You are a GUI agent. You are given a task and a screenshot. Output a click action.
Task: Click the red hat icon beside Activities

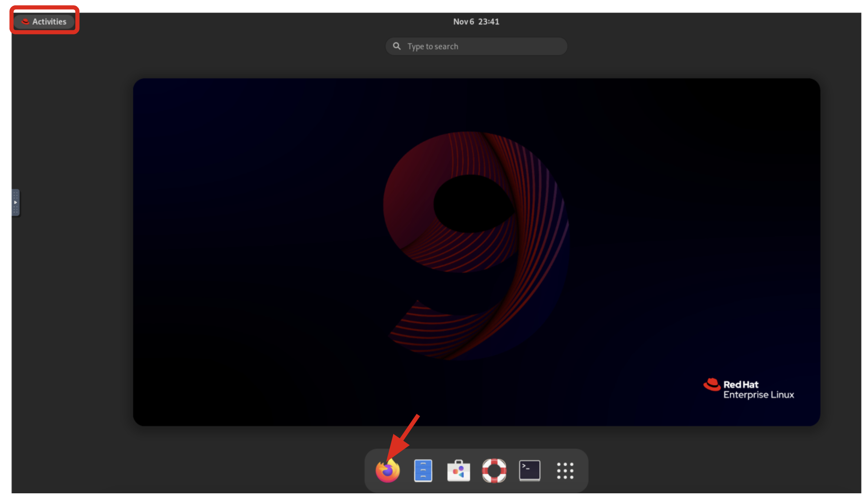click(x=25, y=22)
